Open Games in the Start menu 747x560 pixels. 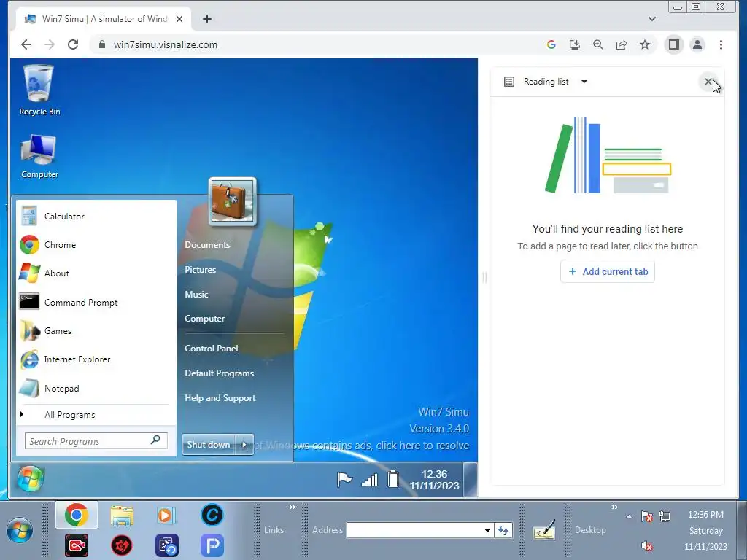[97, 330]
